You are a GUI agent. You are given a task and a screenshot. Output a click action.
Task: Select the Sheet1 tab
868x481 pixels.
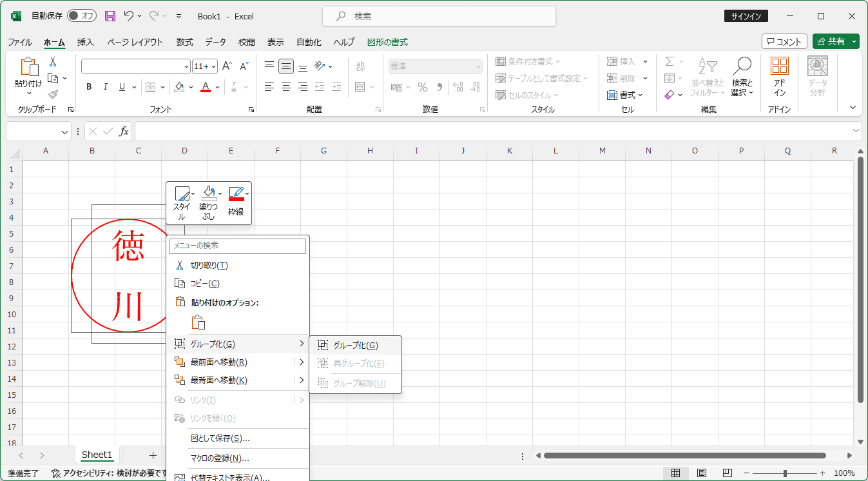97,455
